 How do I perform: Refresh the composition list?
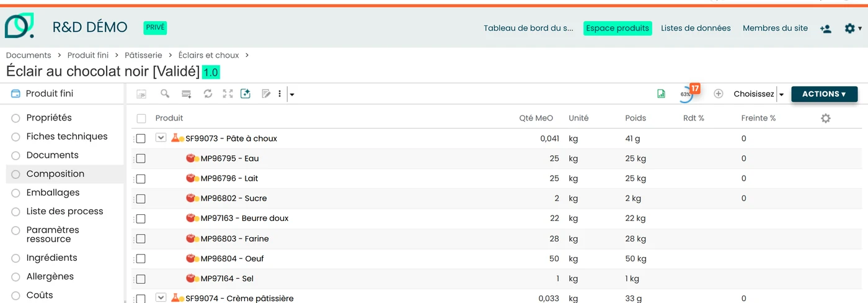click(208, 94)
